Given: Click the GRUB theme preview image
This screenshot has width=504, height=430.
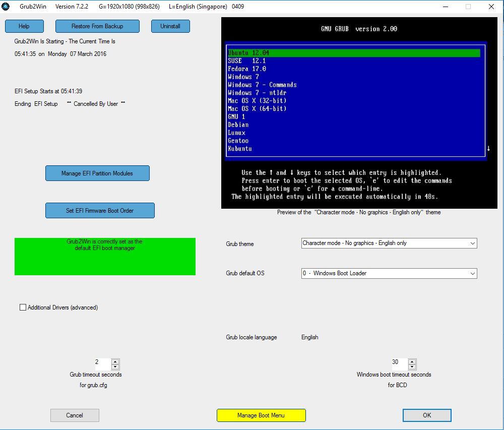Looking at the screenshot, I should click(359, 112).
